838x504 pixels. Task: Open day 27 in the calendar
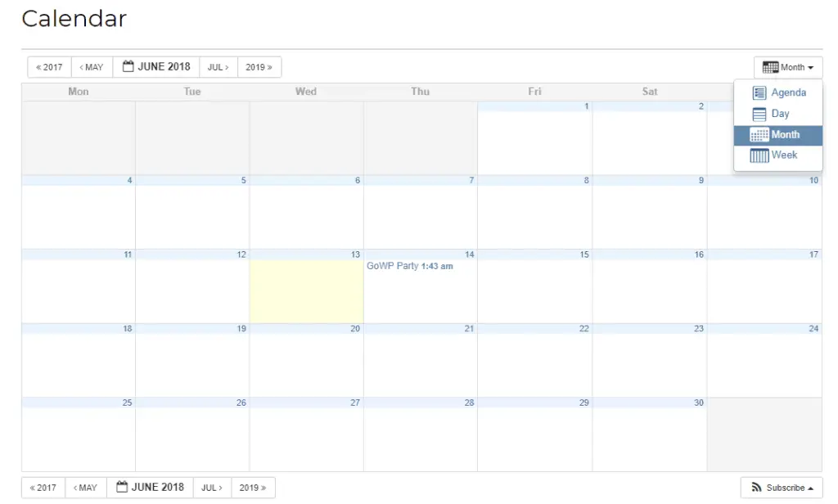coord(355,403)
